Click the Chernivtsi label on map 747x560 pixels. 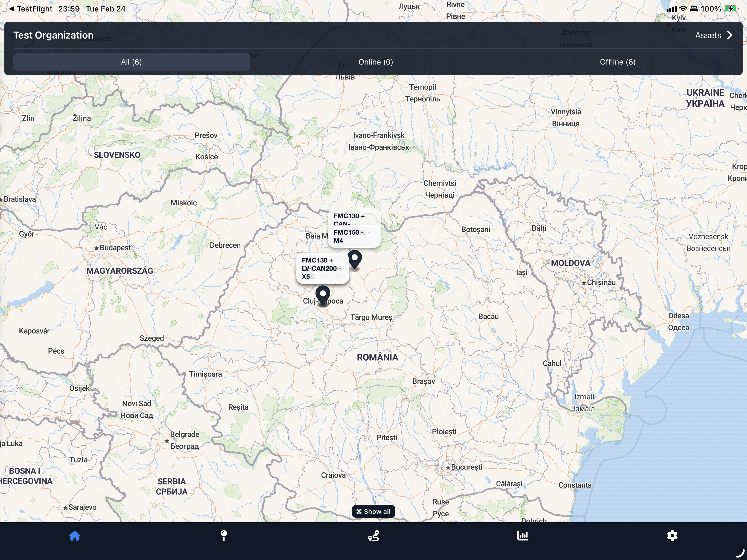coord(440,183)
